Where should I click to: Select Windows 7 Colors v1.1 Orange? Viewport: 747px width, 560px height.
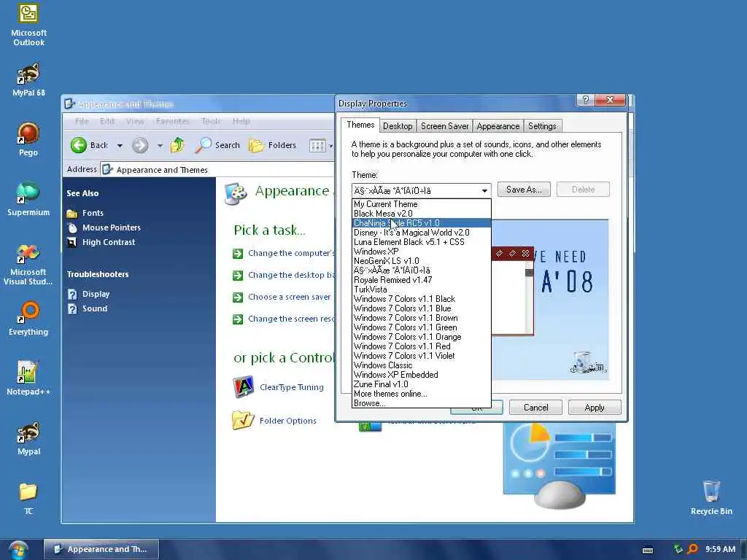coord(421,337)
